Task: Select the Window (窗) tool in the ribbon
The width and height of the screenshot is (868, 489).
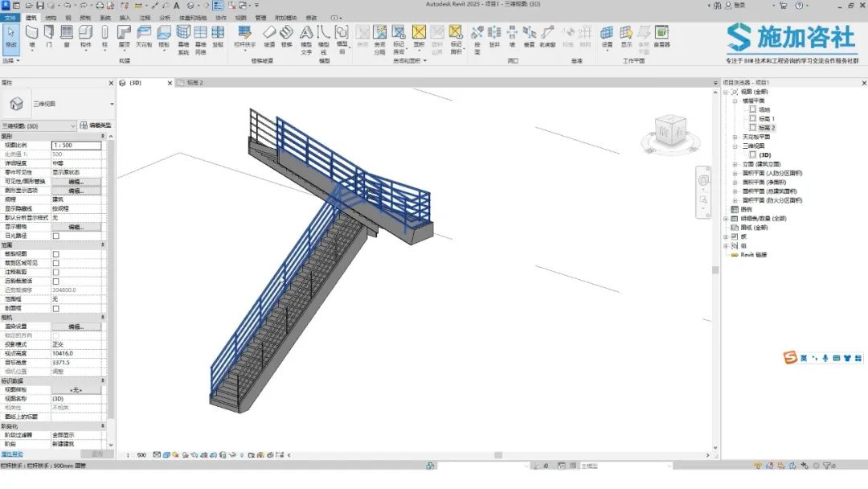Action: click(x=67, y=36)
